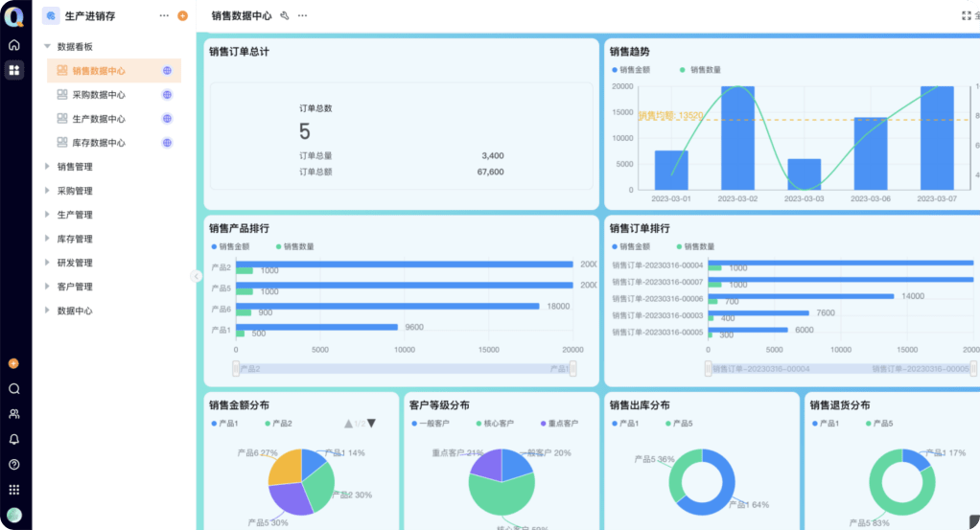Open the notifications bell icon

(x=14, y=439)
